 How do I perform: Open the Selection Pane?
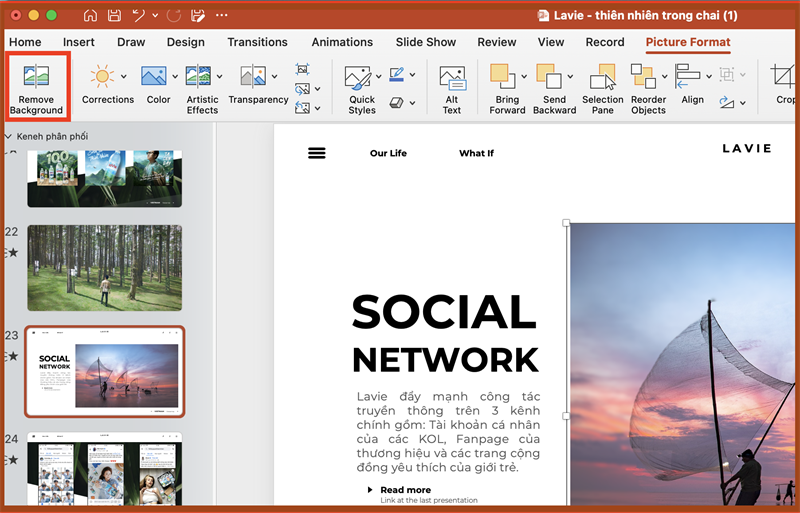point(602,88)
